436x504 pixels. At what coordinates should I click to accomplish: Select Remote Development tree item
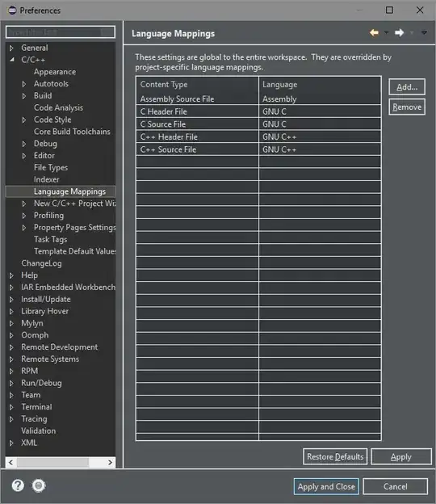click(60, 347)
